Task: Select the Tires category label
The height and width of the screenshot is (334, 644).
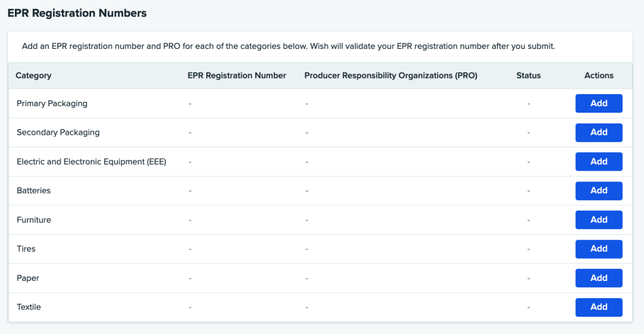Action: click(x=26, y=249)
